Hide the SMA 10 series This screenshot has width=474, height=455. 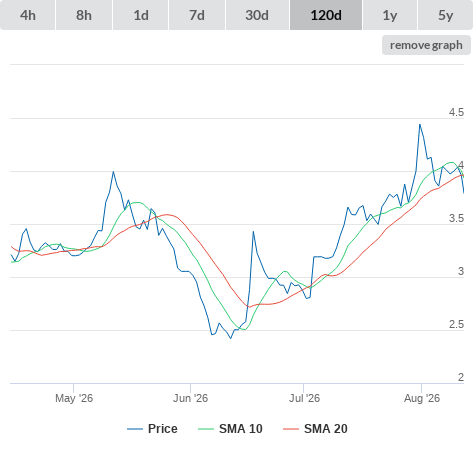(x=241, y=429)
